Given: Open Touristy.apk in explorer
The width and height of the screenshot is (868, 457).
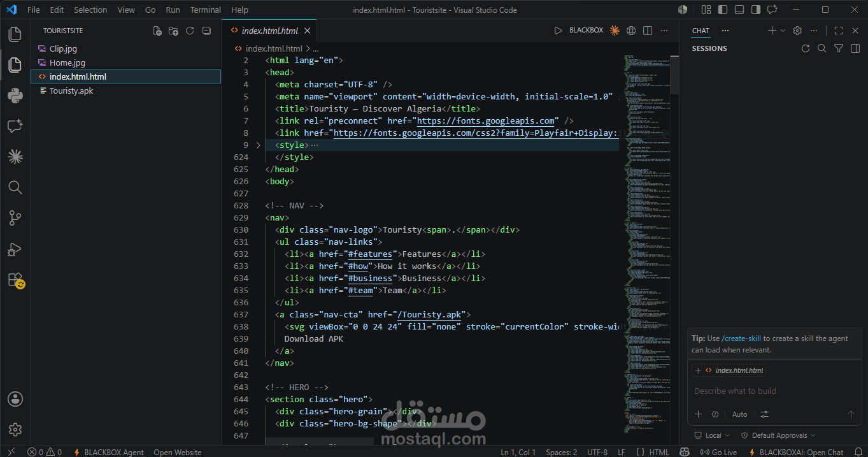Looking at the screenshot, I should [125, 91].
